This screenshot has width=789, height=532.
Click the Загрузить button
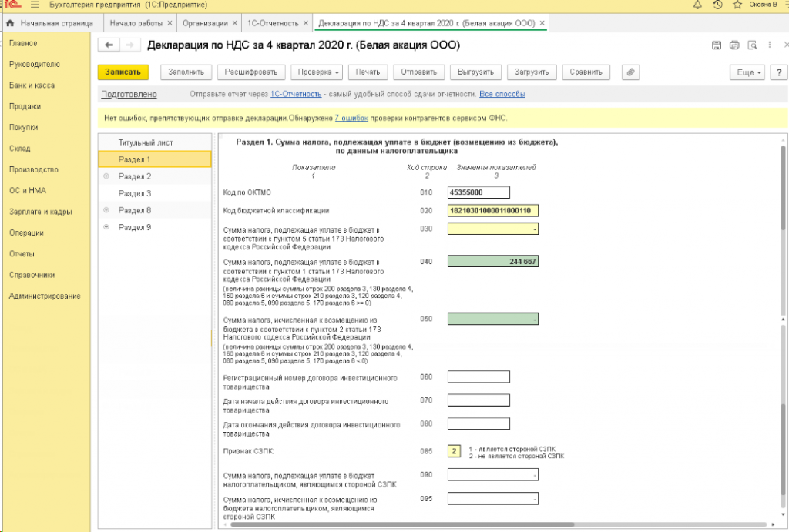coord(532,72)
